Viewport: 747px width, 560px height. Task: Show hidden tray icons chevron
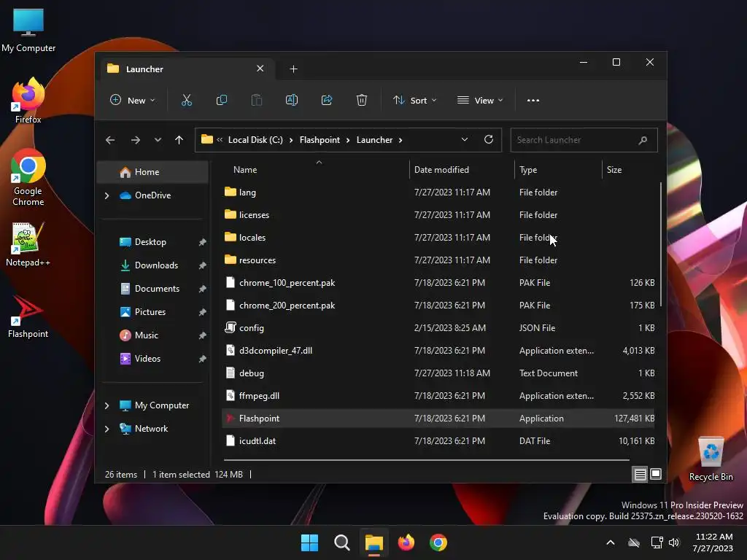point(611,542)
